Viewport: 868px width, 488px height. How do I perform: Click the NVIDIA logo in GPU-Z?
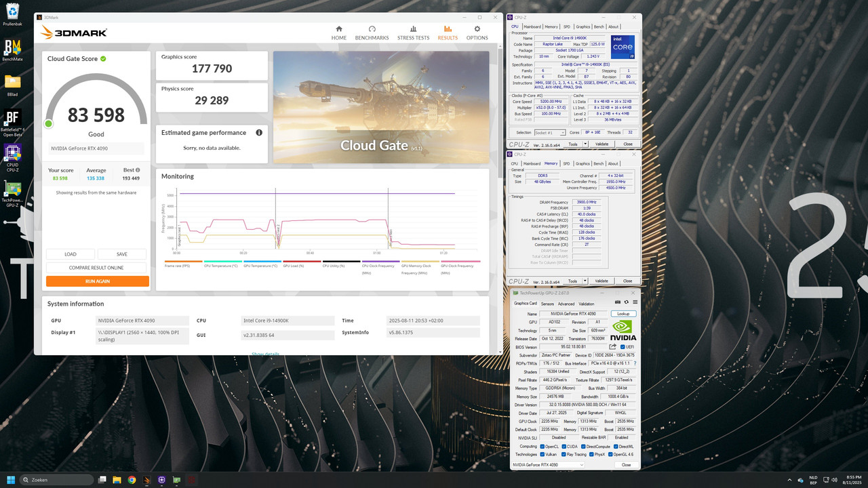click(x=623, y=330)
